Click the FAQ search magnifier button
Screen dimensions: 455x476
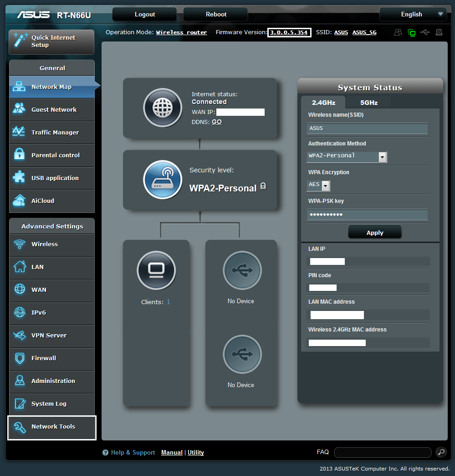pos(441,452)
